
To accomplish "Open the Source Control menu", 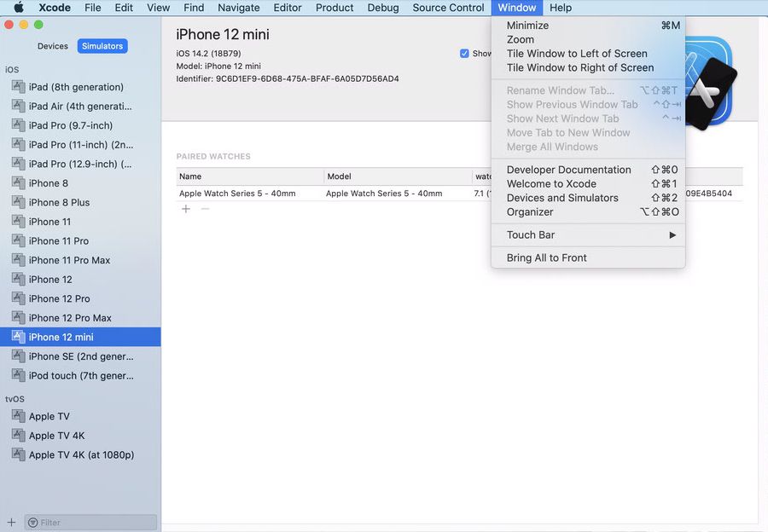I will coord(448,8).
